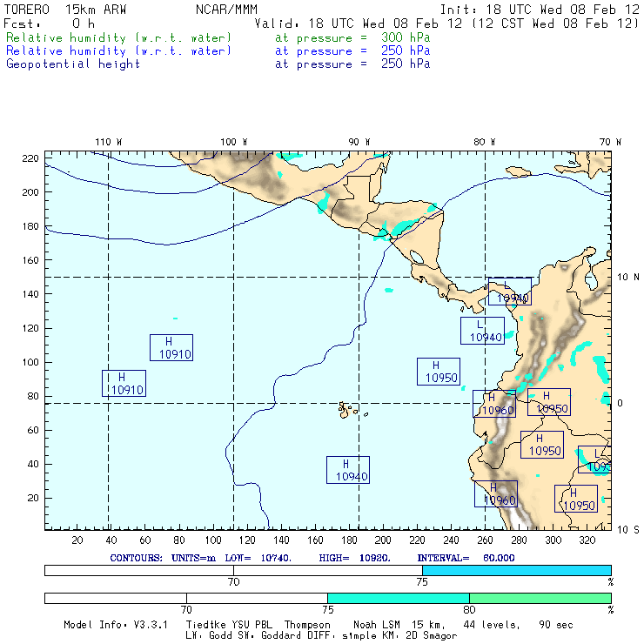Click the cyan segment of the upper color bar

tap(517, 570)
